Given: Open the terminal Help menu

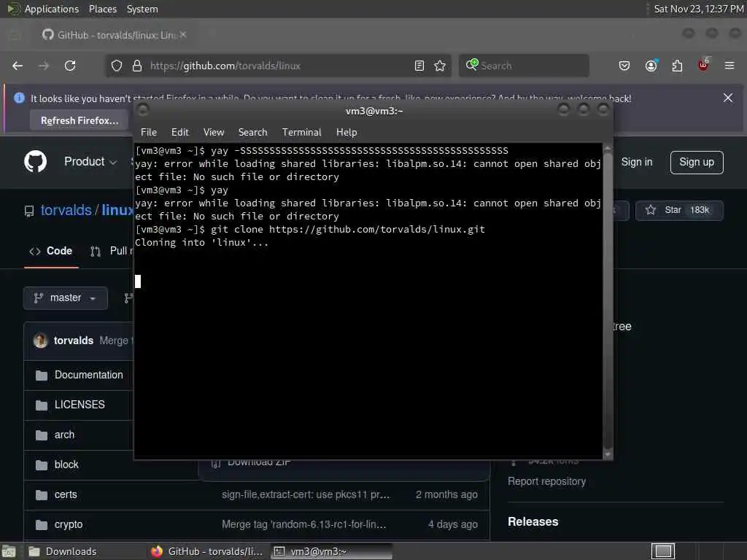Looking at the screenshot, I should (x=347, y=133).
